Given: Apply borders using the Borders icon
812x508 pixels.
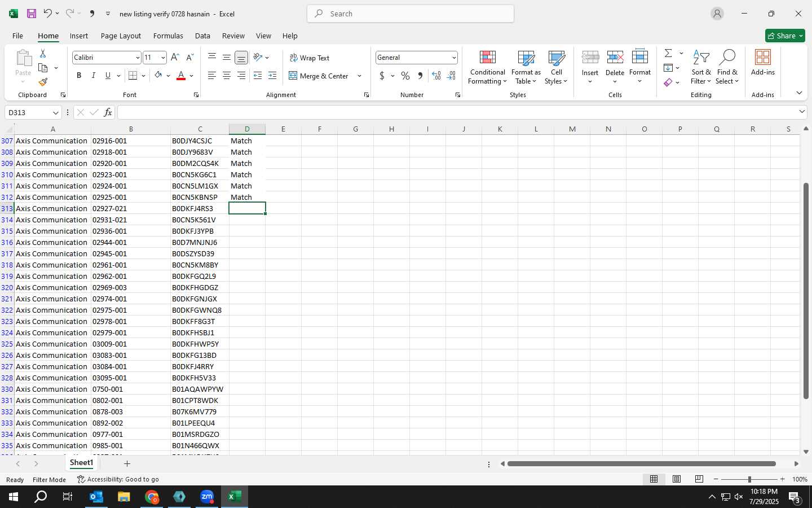Looking at the screenshot, I should (x=133, y=76).
